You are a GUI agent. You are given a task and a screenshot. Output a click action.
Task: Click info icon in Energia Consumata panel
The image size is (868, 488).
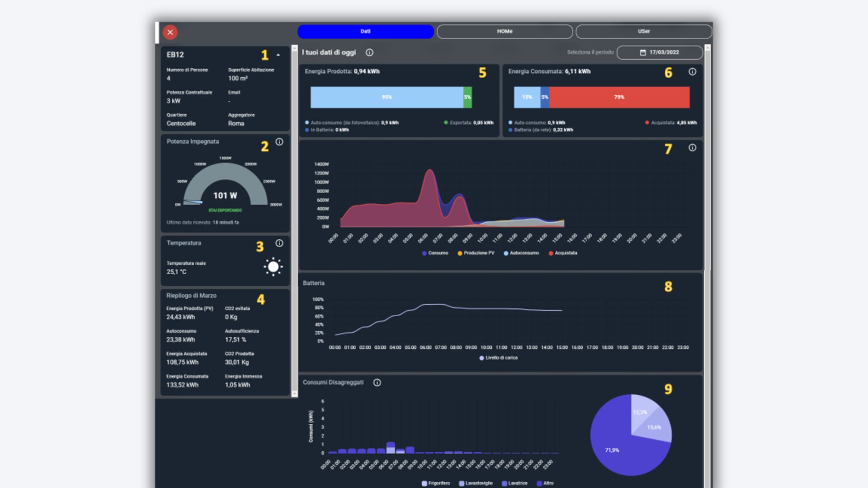(692, 72)
